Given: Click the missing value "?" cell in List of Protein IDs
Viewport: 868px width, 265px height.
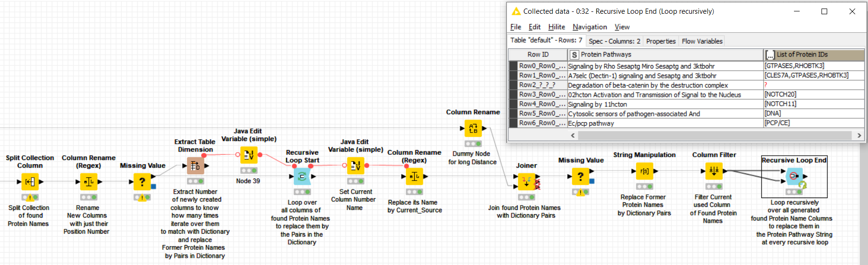Looking at the screenshot, I should tap(814, 85).
